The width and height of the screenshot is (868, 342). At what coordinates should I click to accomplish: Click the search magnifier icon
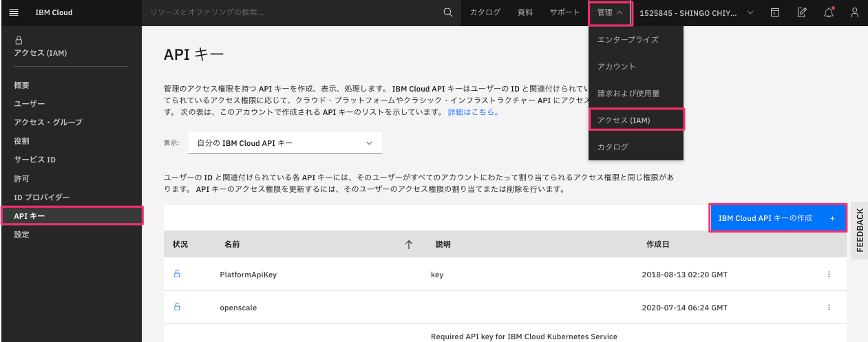pos(447,12)
